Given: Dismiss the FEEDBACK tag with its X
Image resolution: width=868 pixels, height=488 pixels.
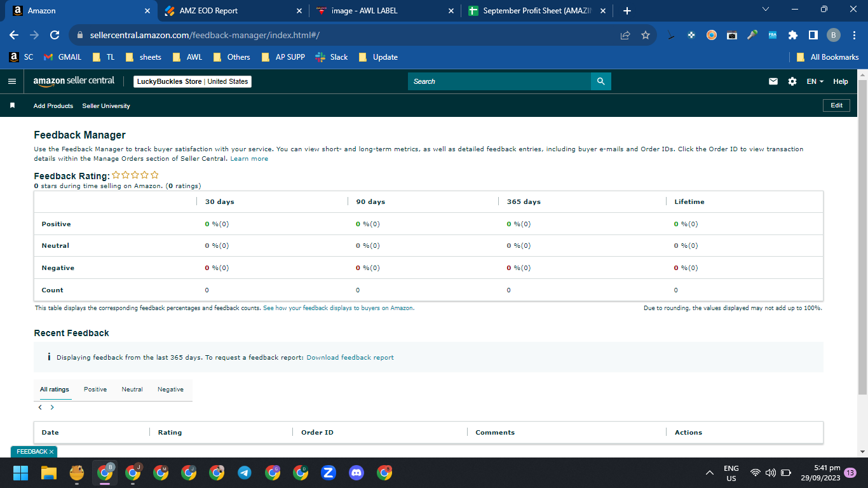Looking at the screenshot, I should (x=51, y=452).
